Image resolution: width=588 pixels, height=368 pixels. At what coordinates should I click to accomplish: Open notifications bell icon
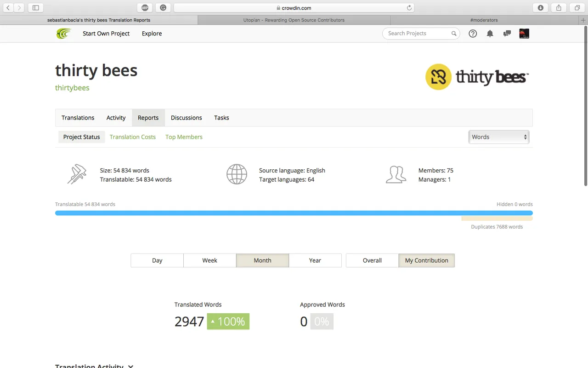pos(490,34)
